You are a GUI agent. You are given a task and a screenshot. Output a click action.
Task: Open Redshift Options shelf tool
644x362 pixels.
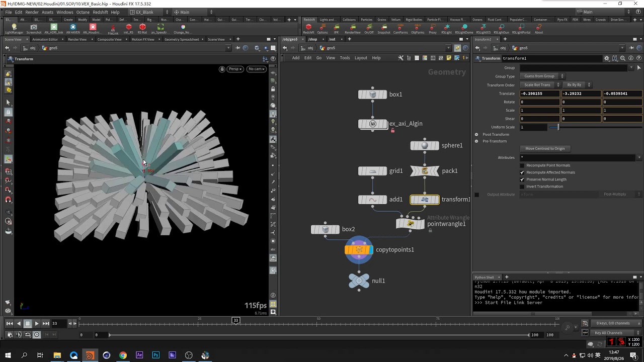tap(323, 28)
